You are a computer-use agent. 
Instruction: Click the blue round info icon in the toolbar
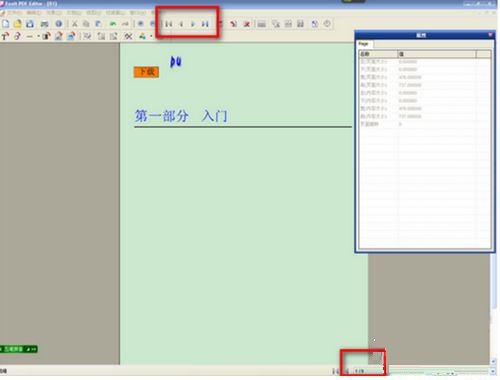coord(59,24)
